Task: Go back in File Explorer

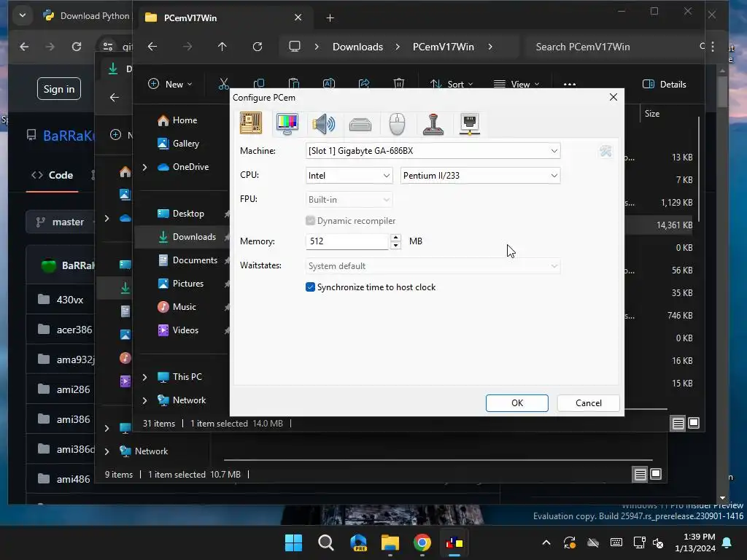Action: tap(152, 46)
